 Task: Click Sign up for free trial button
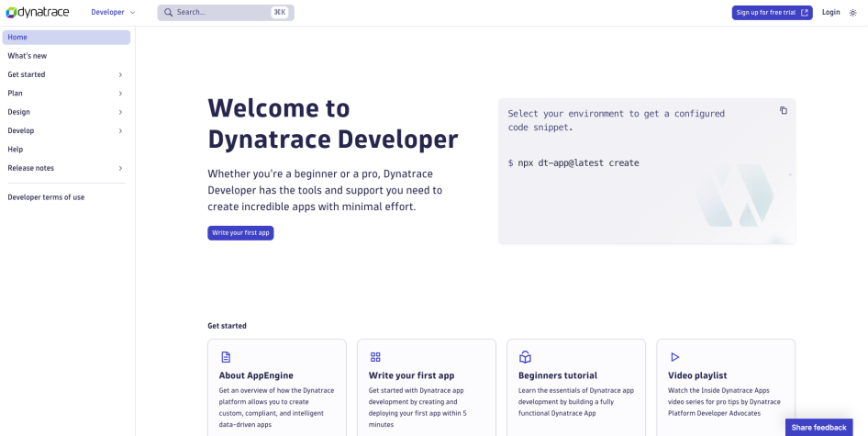(772, 13)
